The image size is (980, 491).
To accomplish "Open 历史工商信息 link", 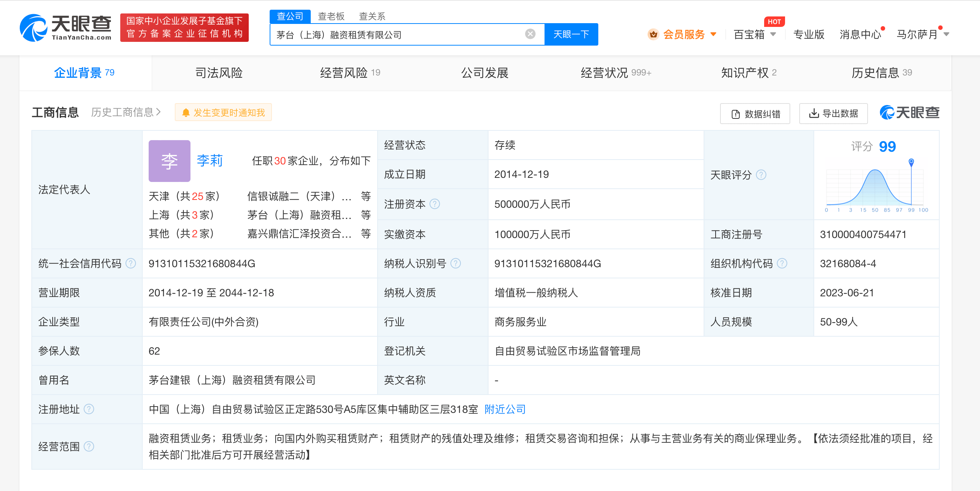I will tap(126, 112).
